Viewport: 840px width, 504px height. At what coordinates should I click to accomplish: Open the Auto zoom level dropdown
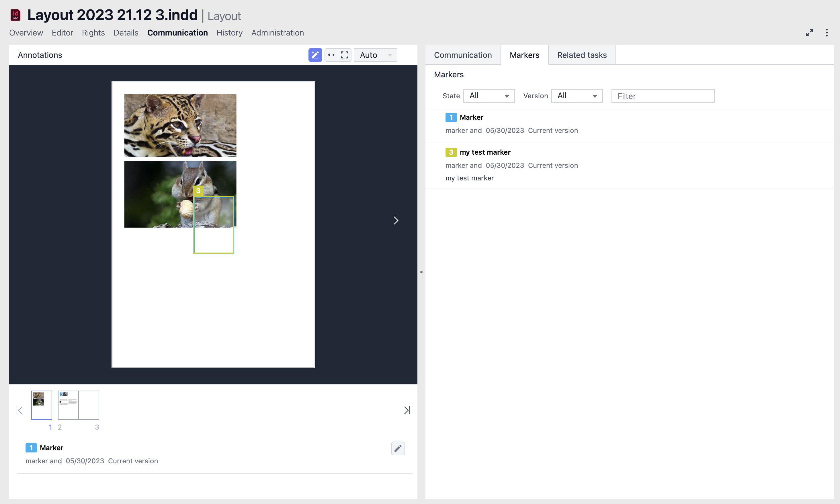coord(375,55)
